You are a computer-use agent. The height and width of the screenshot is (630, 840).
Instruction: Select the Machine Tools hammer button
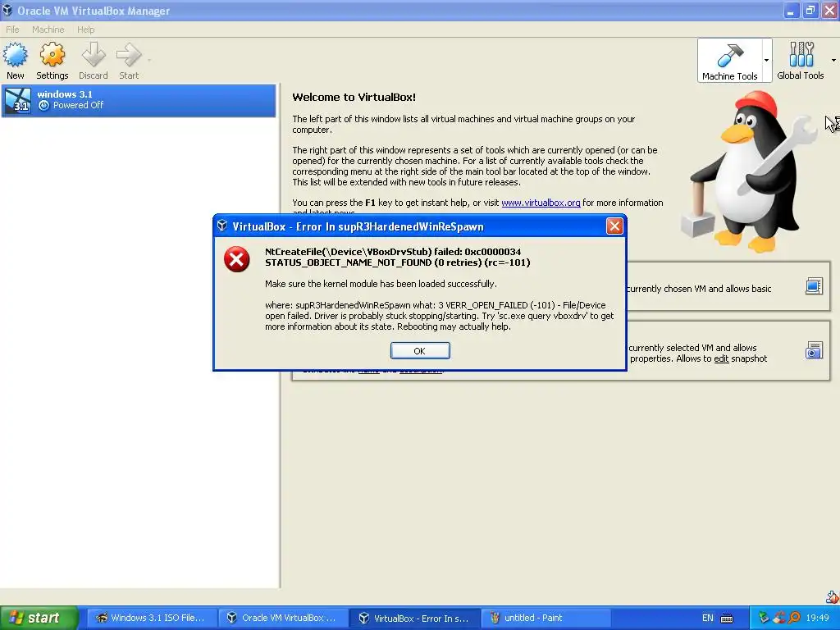click(x=729, y=61)
